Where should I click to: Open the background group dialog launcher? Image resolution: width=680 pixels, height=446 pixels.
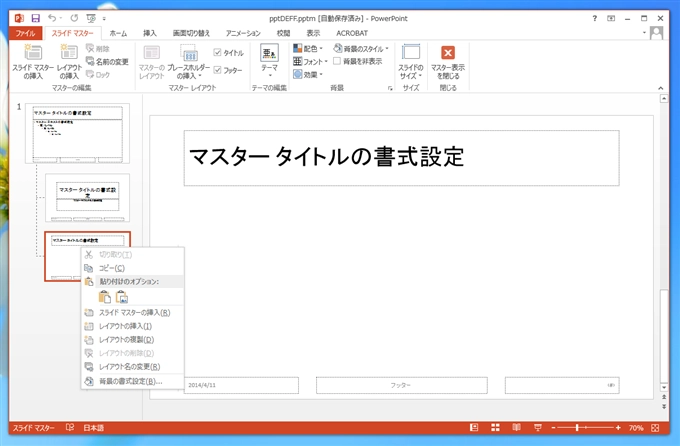[390, 88]
